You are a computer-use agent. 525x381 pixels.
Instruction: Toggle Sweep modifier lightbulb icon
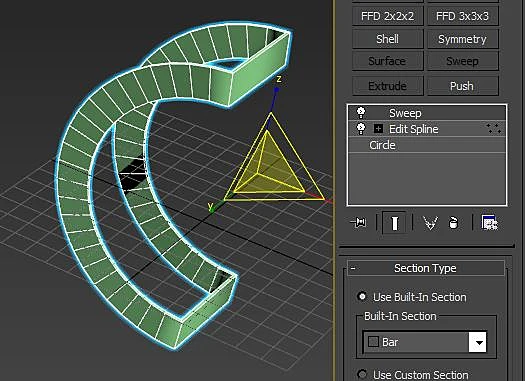pyautogui.click(x=361, y=112)
